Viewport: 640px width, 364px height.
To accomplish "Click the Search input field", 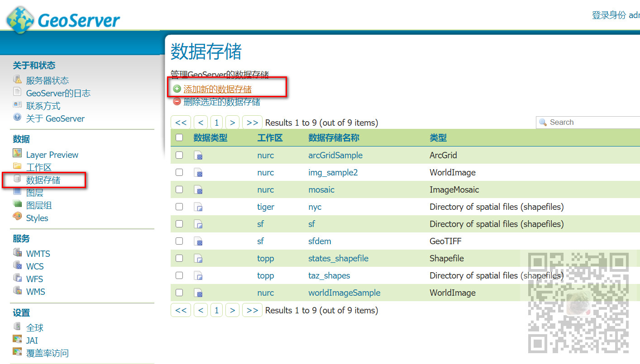I will pos(588,123).
